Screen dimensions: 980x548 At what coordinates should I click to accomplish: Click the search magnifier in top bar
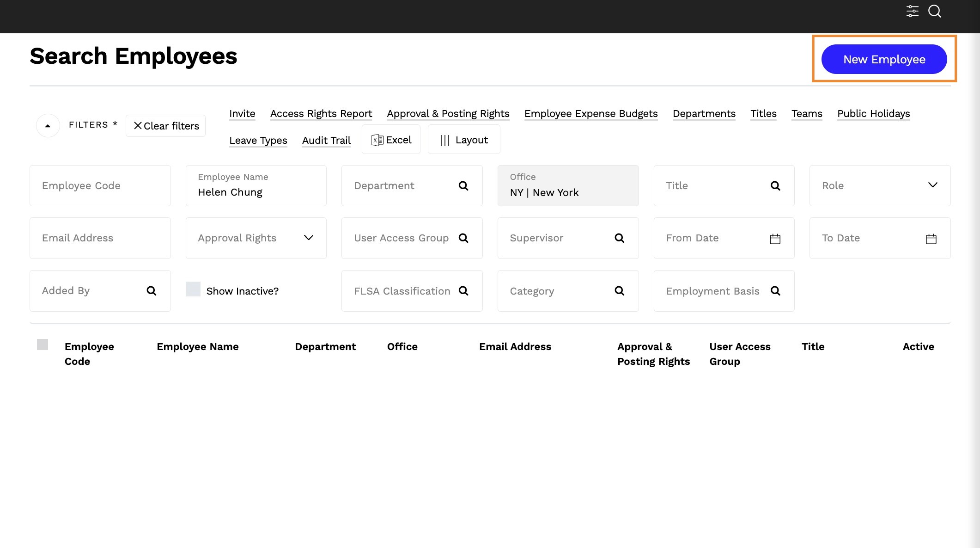[x=935, y=11]
